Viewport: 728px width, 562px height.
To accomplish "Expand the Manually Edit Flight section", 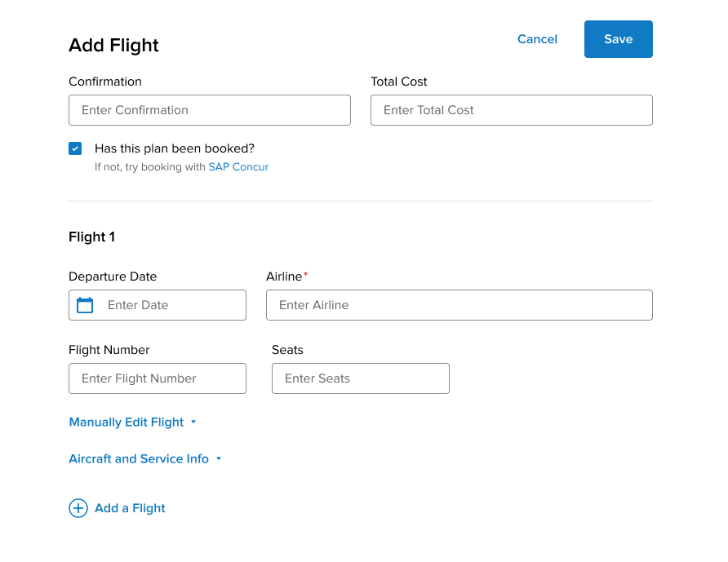I will pyautogui.click(x=127, y=423).
